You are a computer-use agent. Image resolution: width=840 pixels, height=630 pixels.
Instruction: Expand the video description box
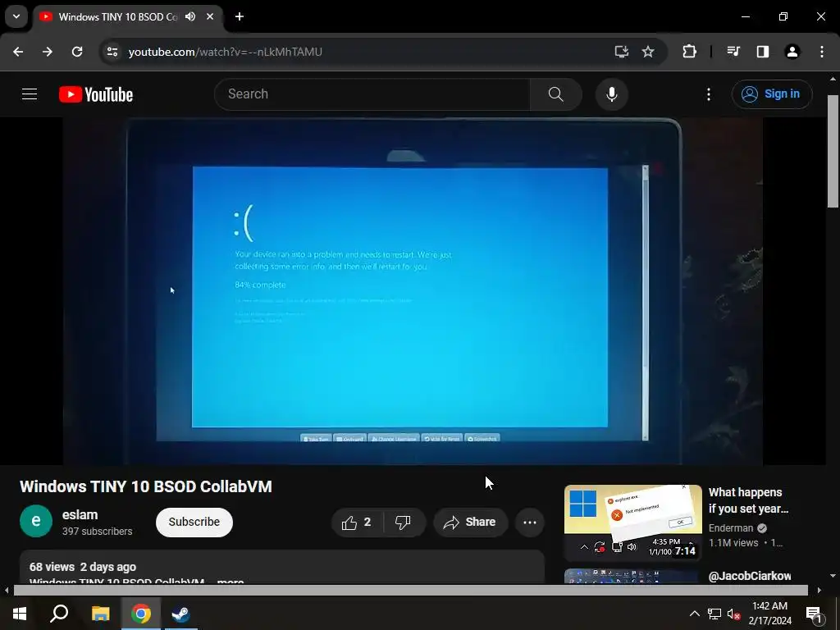282,568
